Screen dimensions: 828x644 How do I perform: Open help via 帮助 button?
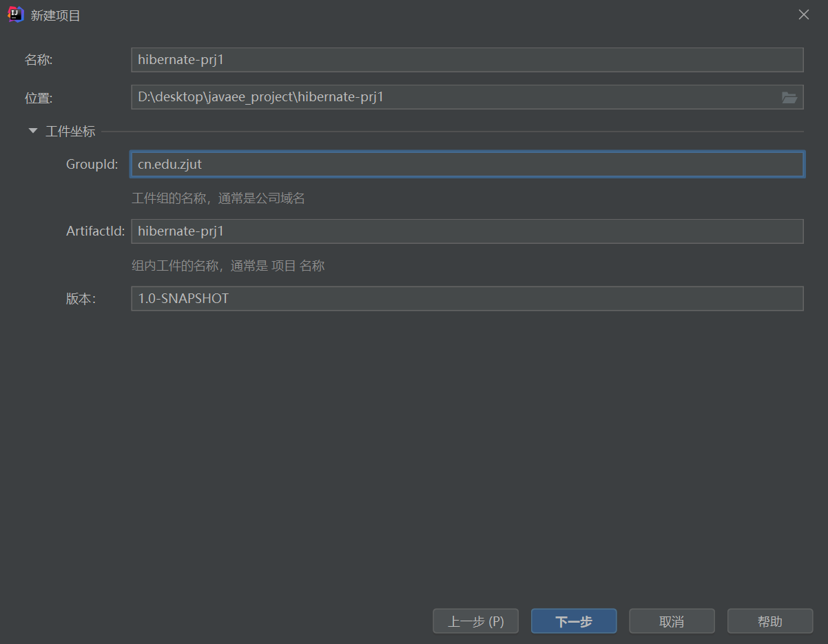point(770,621)
